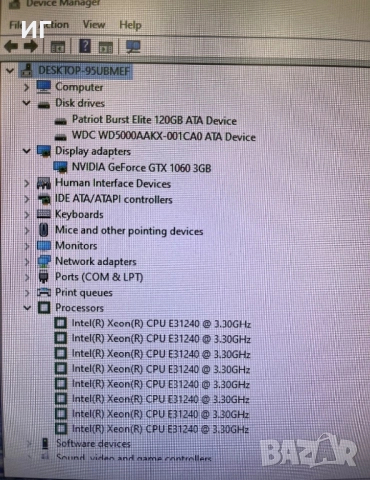Click the drive icon next to Patriot Burst Elite
370x480 pixels.
61,121
